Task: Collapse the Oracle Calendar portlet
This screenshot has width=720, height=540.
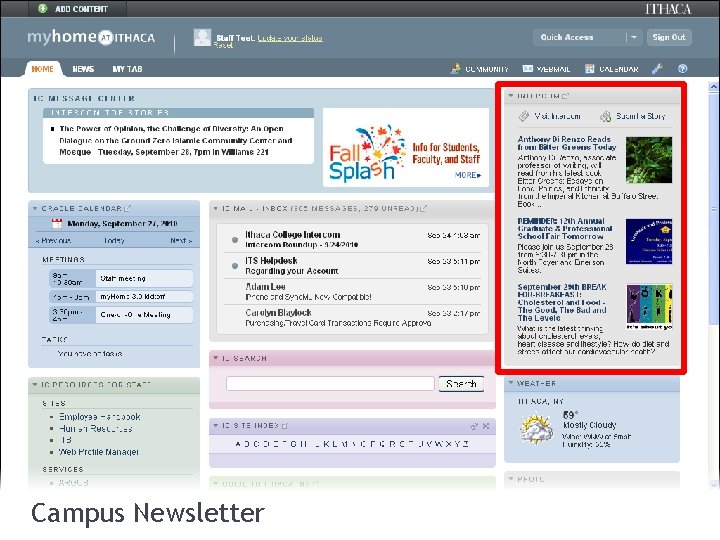Action: click(x=35, y=208)
